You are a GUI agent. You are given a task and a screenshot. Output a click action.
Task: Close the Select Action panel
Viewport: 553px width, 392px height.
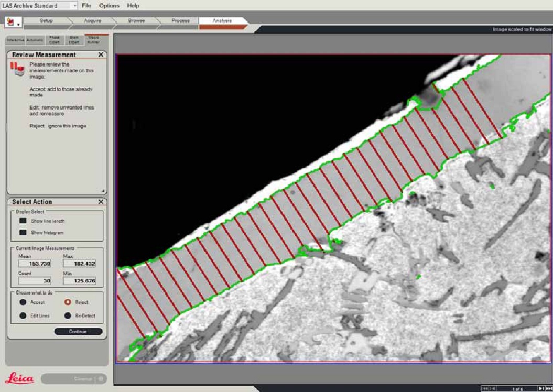coord(101,202)
